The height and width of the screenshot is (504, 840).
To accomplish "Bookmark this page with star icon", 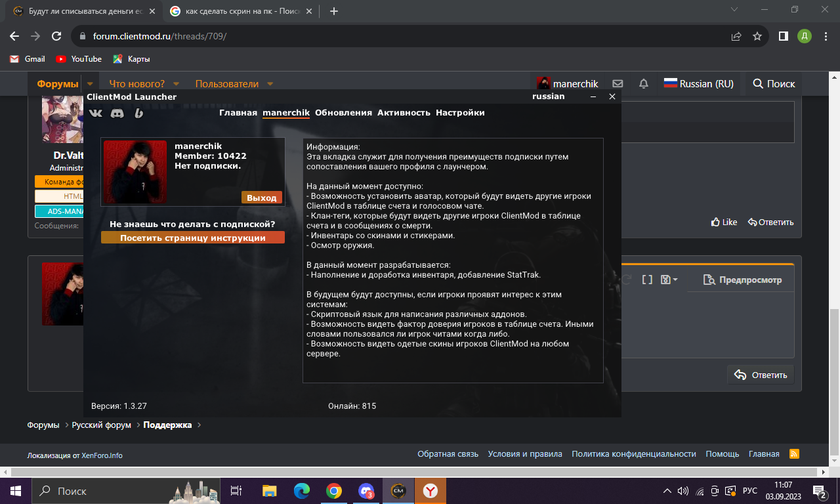I will [x=757, y=36].
